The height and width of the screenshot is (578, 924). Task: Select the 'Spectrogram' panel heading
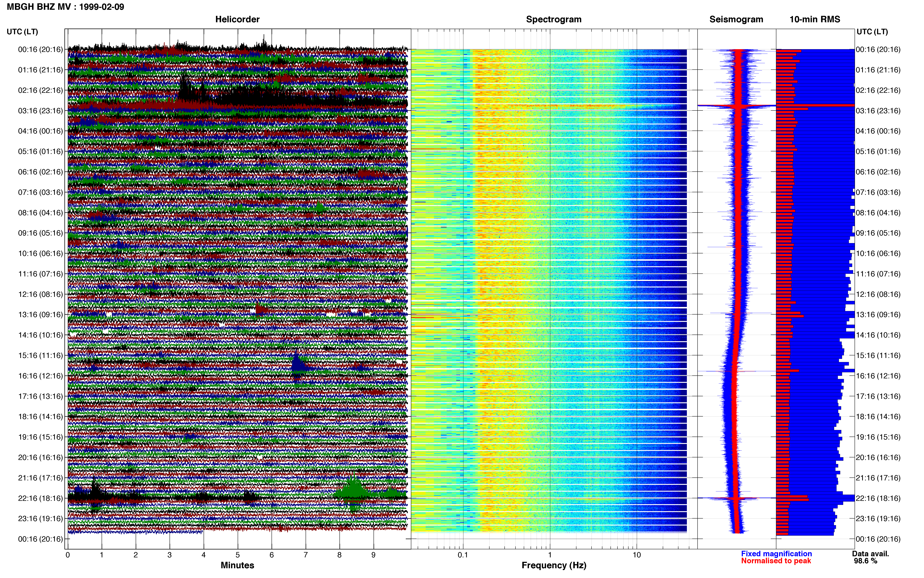point(554,20)
